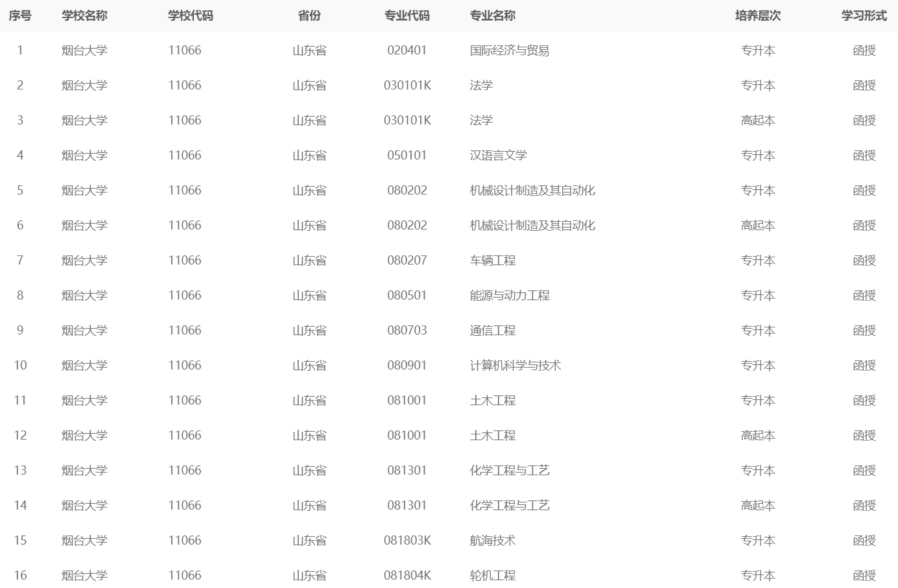The height and width of the screenshot is (588, 898).
Task: Click the 序号 column header
Action: (x=20, y=16)
